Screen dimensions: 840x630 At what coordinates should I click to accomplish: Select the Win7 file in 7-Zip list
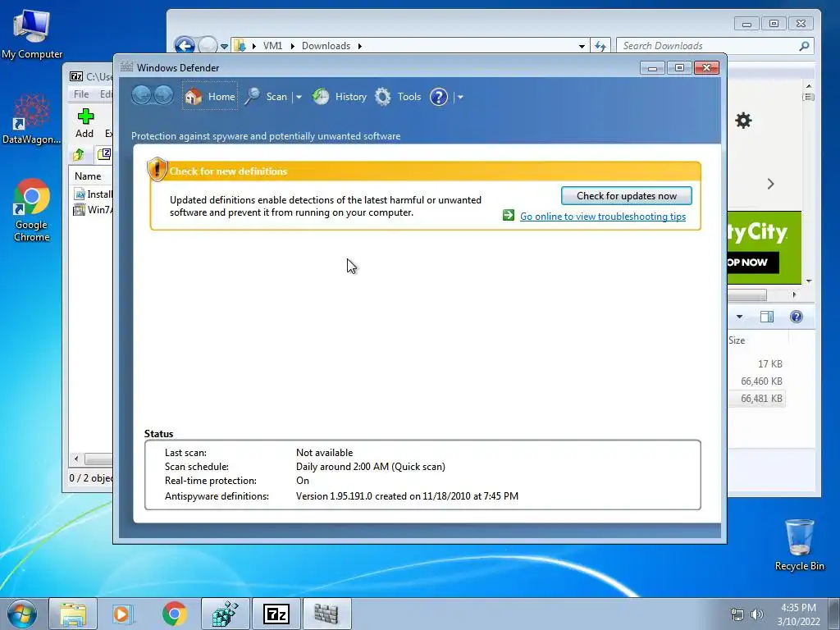pyautogui.click(x=93, y=209)
